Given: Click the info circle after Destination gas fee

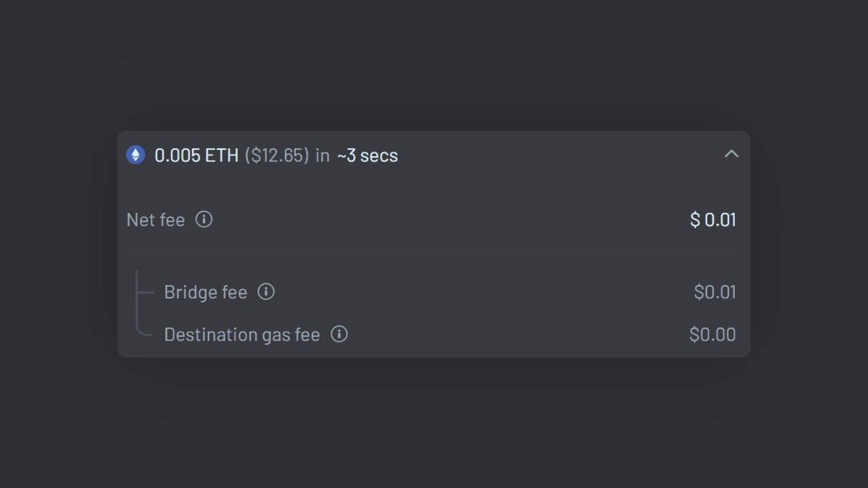Looking at the screenshot, I should tap(339, 335).
